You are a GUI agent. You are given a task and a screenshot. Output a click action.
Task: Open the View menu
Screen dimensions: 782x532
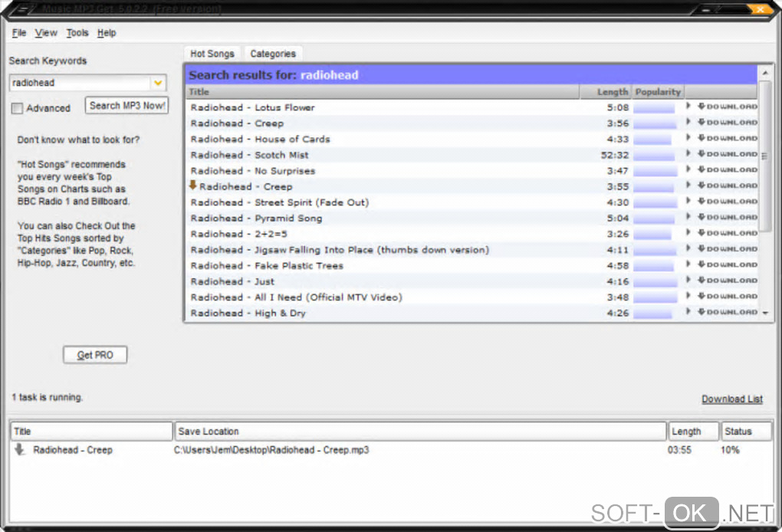(x=46, y=33)
